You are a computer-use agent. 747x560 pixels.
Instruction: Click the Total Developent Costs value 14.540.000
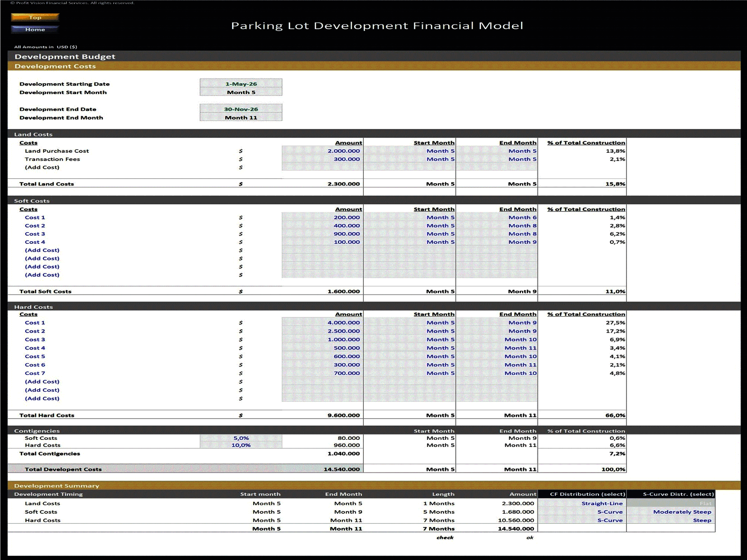(342, 469)
